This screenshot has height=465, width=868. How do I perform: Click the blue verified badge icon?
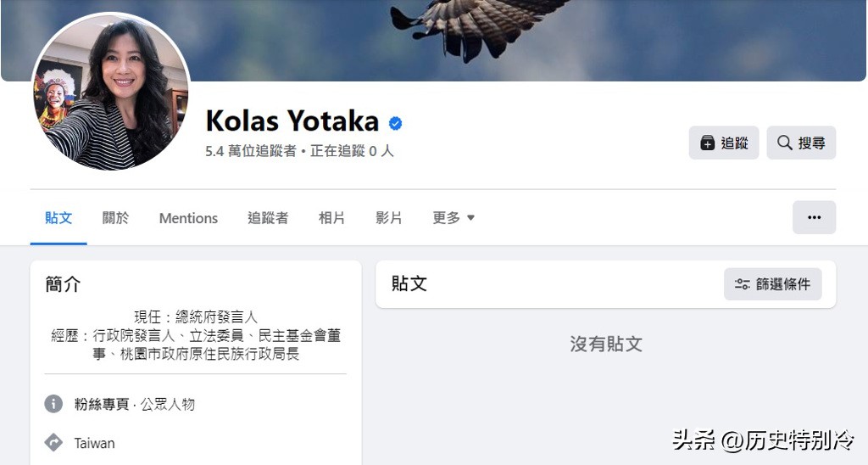point(395,124)
